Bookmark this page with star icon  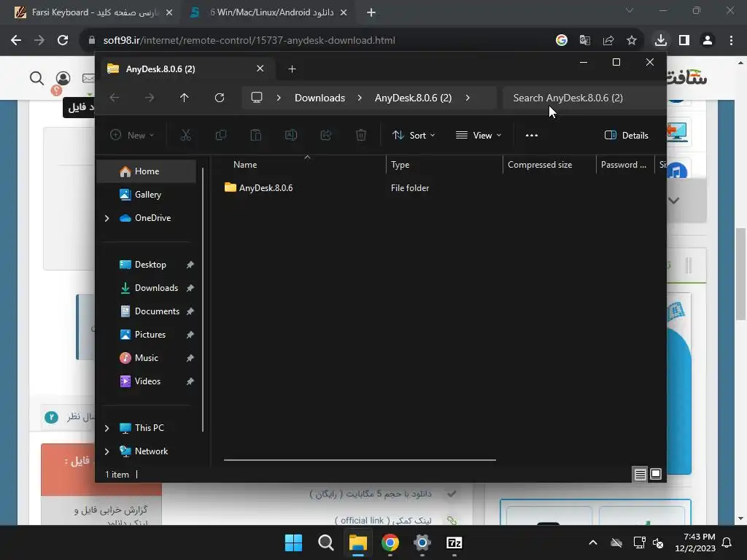point(632,40)
